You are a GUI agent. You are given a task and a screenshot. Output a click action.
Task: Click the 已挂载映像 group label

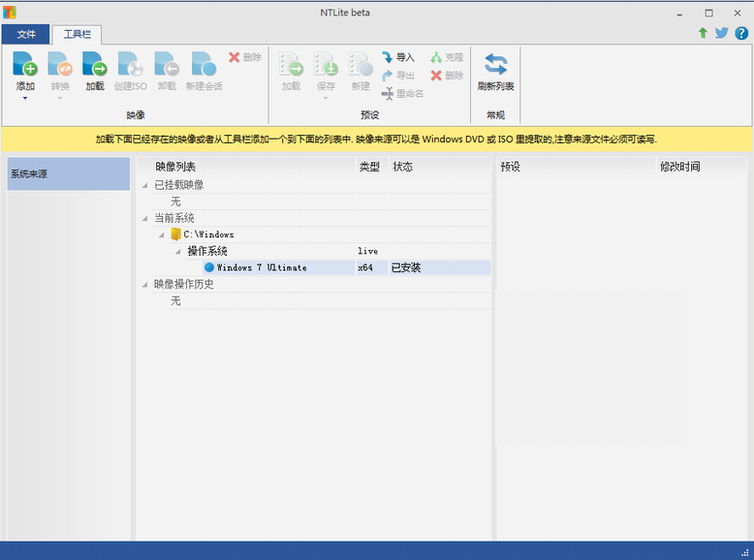179,185
